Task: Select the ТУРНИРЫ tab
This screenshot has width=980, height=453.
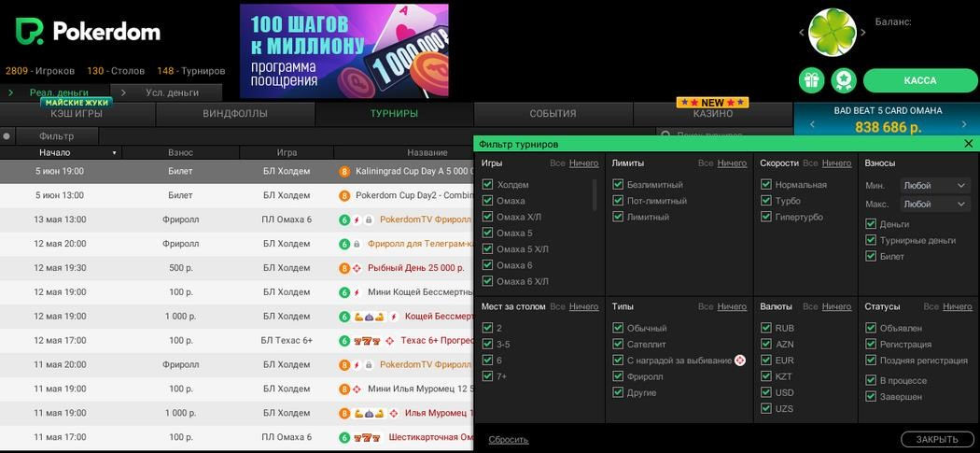Action: coord(394,114)
